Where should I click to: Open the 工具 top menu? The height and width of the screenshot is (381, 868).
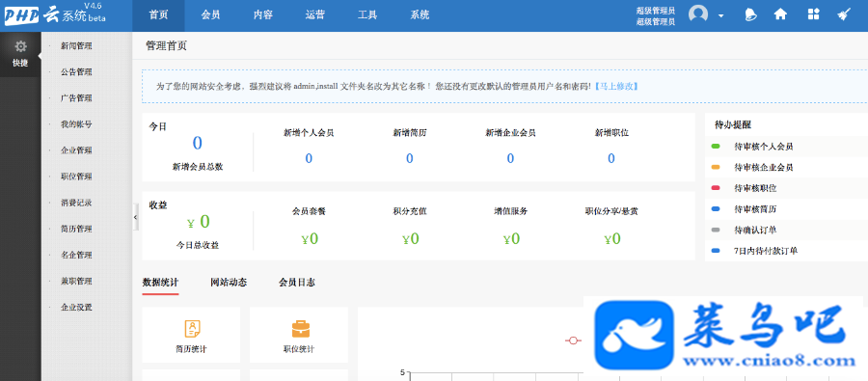click(x=367, y=15)
